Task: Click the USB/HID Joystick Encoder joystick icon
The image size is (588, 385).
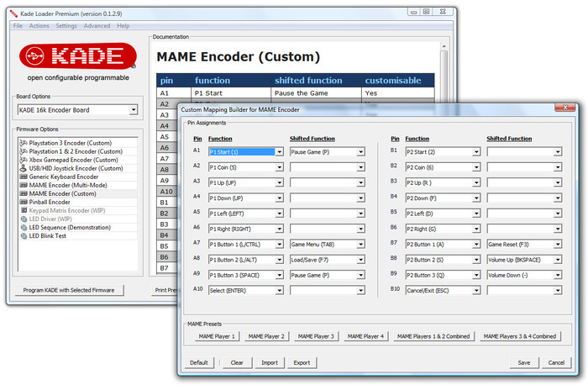Action: 24,168
